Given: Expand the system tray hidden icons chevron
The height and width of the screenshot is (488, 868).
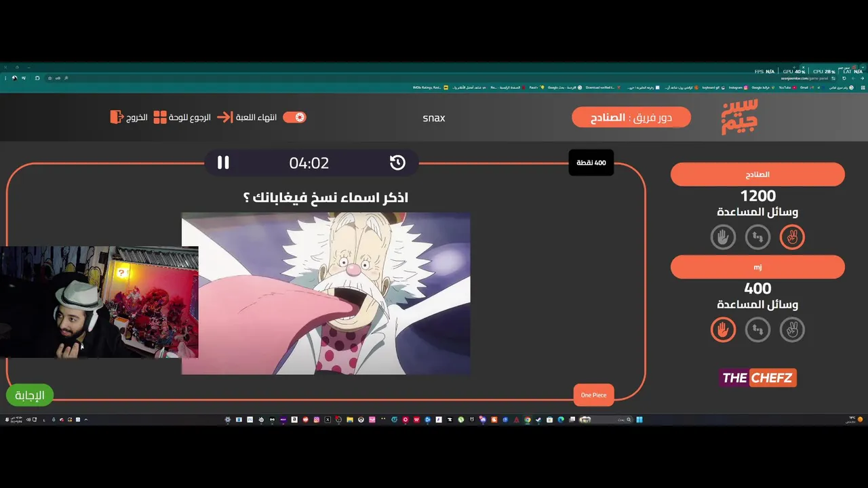Looking at the screenshot, I should pos(85,420).
